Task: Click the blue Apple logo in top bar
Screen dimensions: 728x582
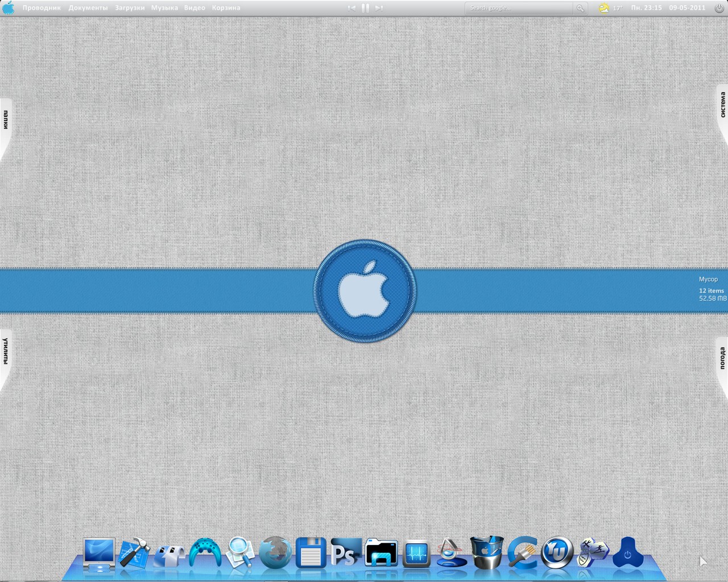Action: click(x=9, y=8)
